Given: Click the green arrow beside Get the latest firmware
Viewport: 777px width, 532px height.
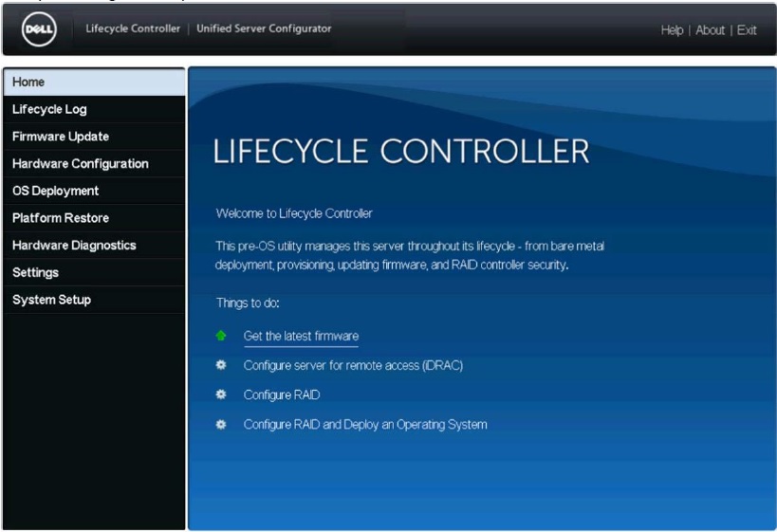Looking at the screenshot, I should click(x=221, y=336).
